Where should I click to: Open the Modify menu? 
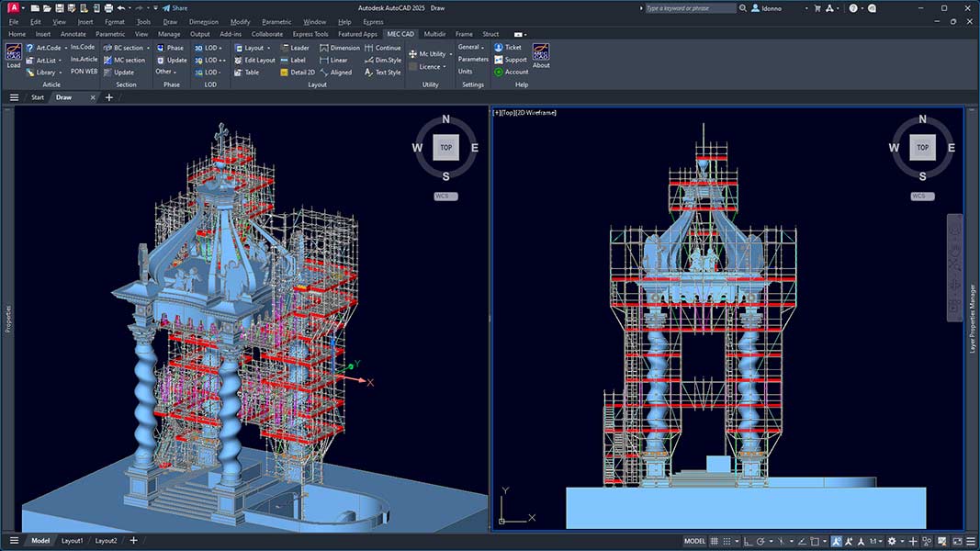[x=242, y=21]
